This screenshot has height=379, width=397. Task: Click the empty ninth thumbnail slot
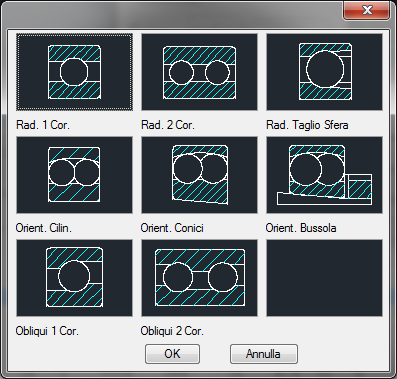324,278
